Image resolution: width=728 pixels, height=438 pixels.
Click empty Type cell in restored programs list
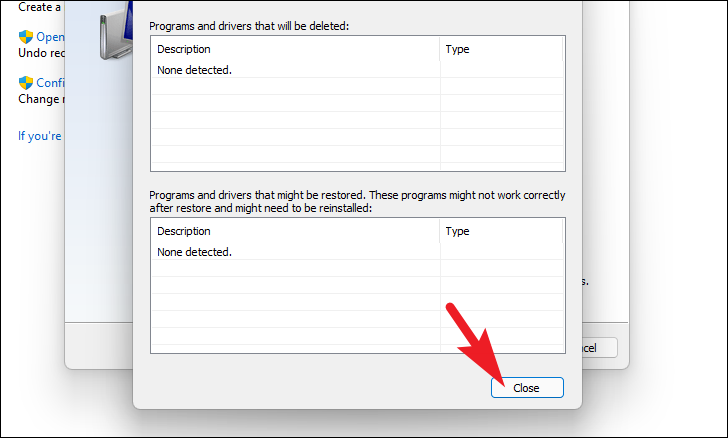501,252
